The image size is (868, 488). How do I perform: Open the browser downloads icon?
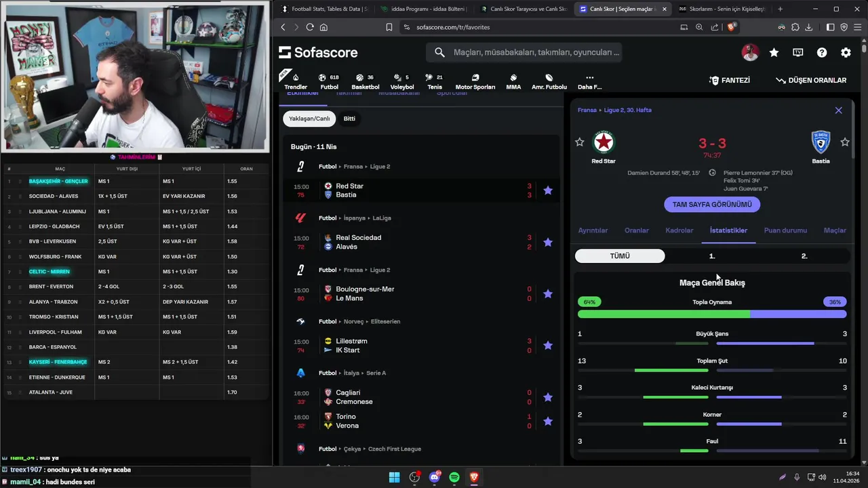[x=809, y=27]
